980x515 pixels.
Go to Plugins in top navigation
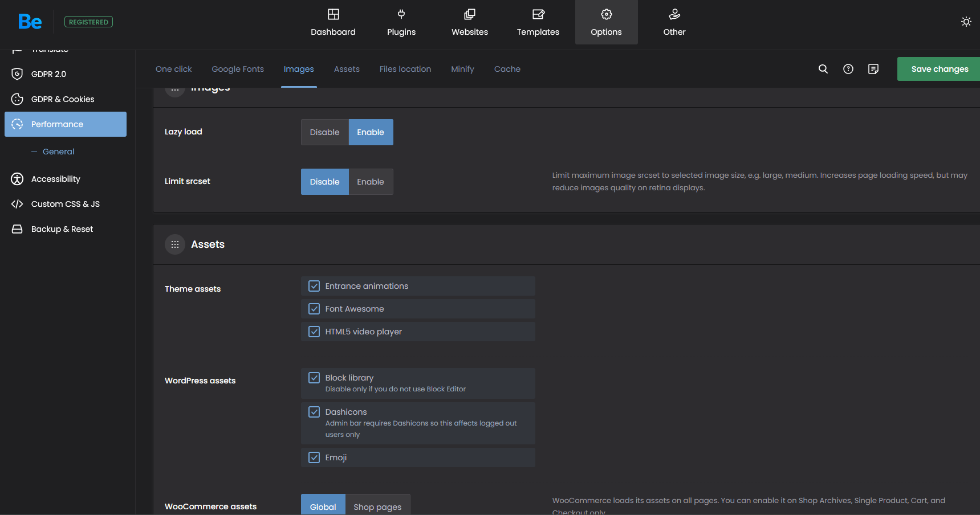[401, 22]
